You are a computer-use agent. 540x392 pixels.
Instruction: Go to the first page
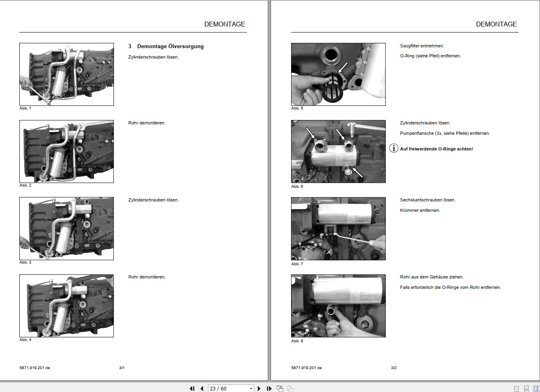point(192,388)
